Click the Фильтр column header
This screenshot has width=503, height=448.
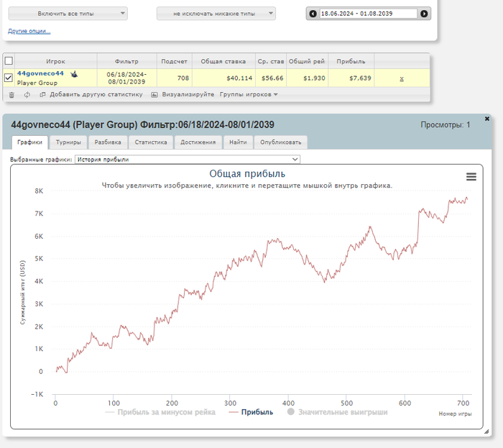(x=126, y=61)
